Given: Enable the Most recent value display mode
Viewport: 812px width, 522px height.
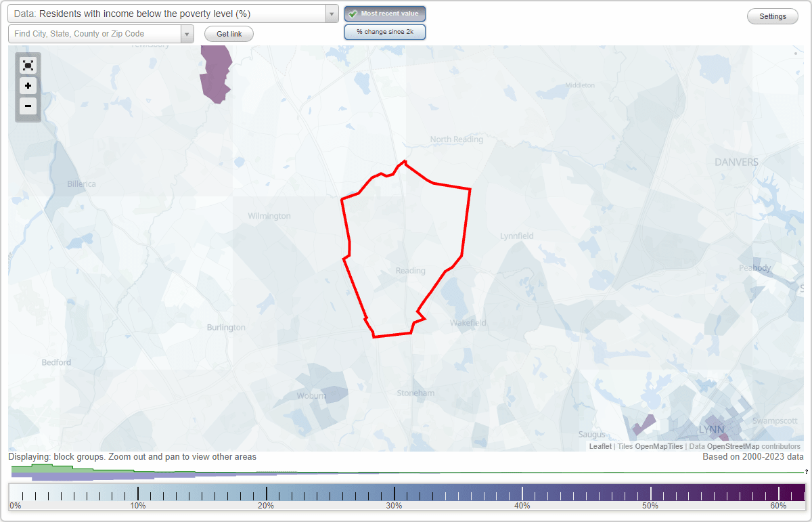Looking at the screenshot, I should (384, 14).
